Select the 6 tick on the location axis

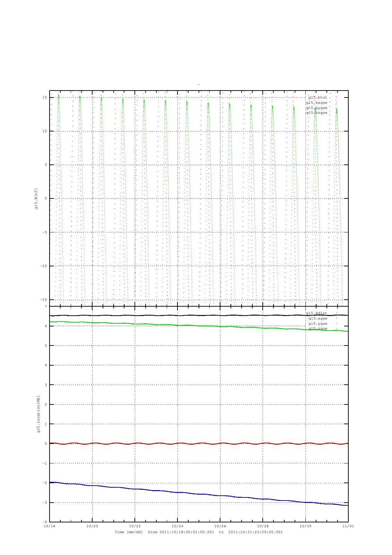[46, 326]
